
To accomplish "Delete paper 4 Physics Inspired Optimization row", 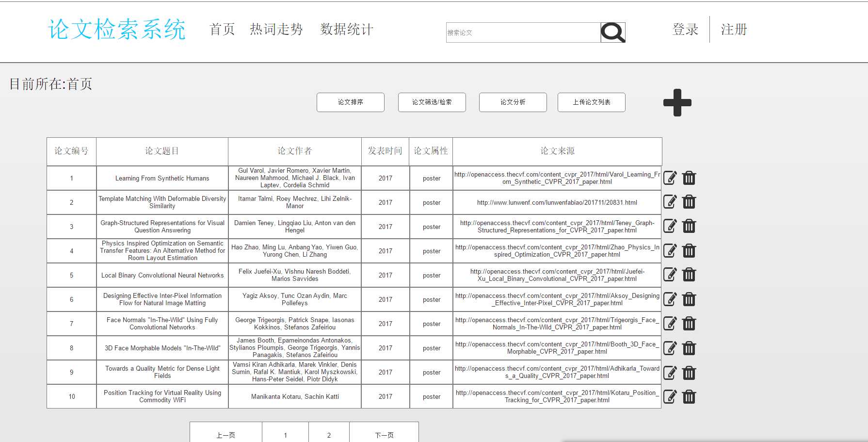I will (689, 251).
